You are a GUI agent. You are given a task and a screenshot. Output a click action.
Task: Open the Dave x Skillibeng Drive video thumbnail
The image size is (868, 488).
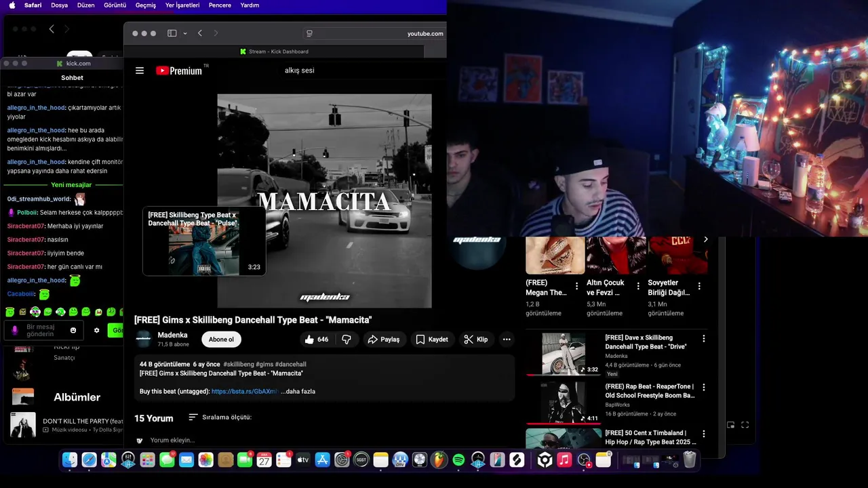tap(564, 353)
